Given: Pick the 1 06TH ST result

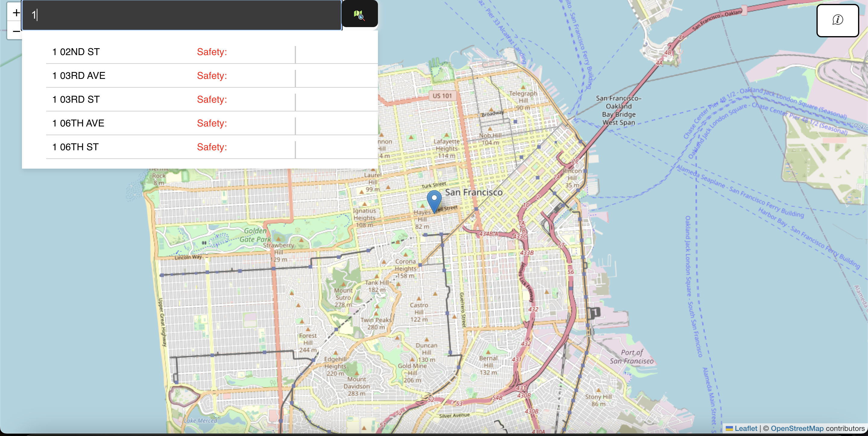Looking at the screenshot, I should [x=75, y=147].
